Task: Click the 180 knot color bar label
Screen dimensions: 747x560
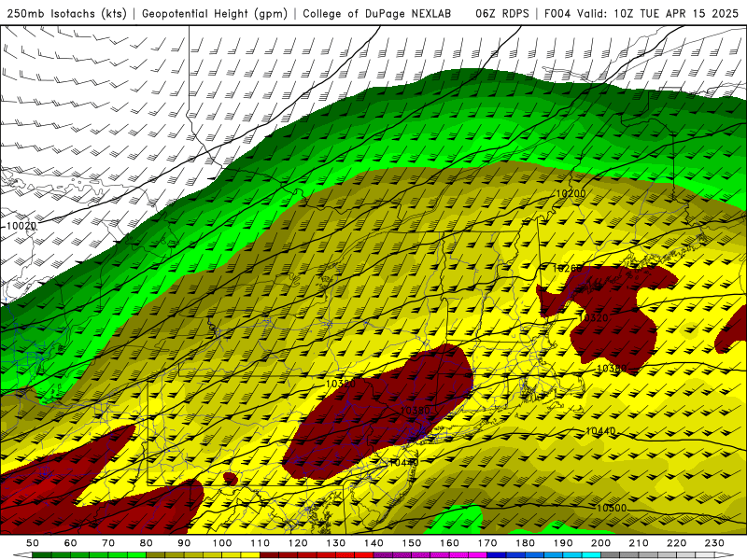Action: click(526, 543)
